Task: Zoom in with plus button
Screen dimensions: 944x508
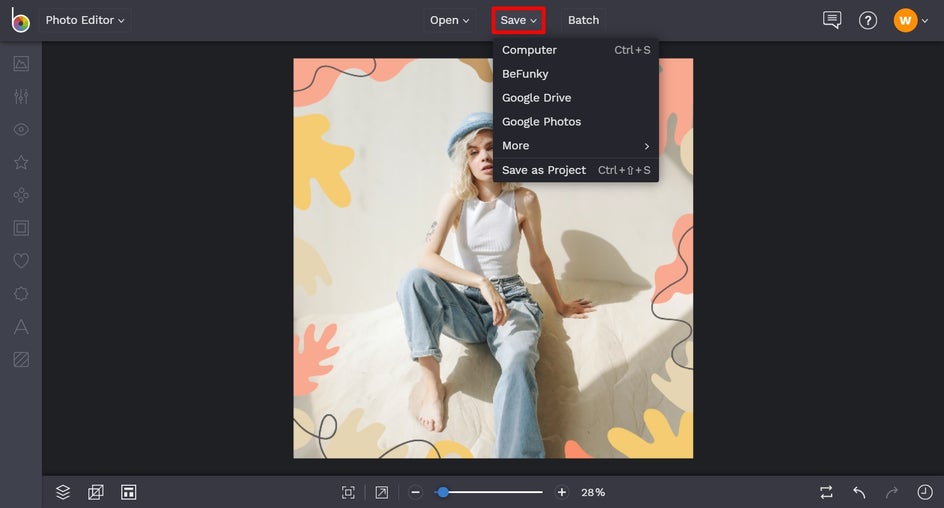Action: click(x=562, y=492)
